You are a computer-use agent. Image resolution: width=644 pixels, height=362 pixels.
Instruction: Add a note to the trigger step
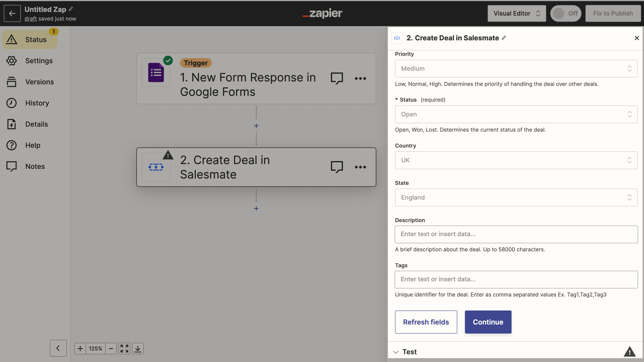tap(337, 79)
